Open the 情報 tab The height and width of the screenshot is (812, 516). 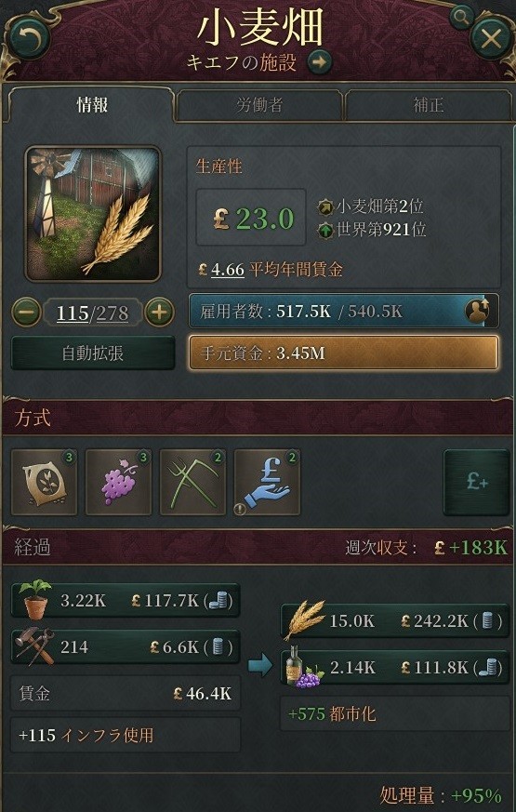pos(92,105)
